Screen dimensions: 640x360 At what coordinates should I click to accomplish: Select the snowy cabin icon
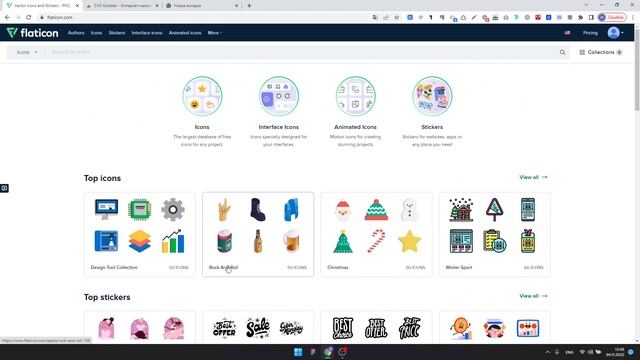point(461,209)
